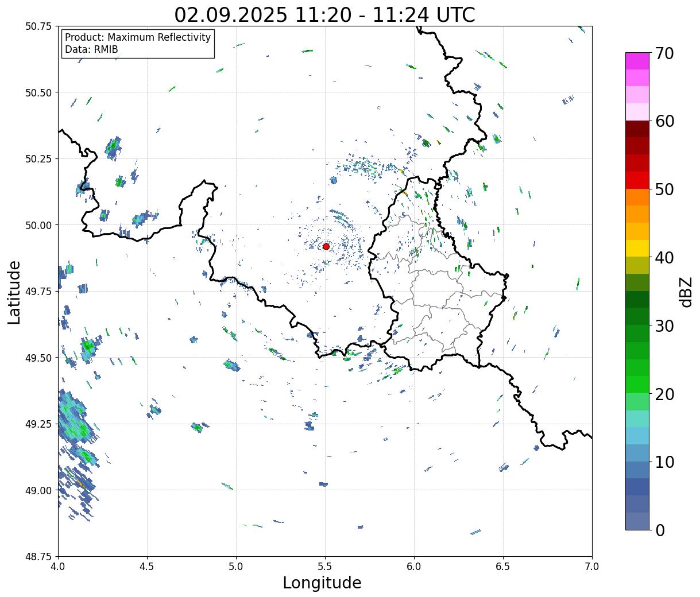700x597 pixels.
Task: Click the colorbar tick label 40
Action: (664, 257)
